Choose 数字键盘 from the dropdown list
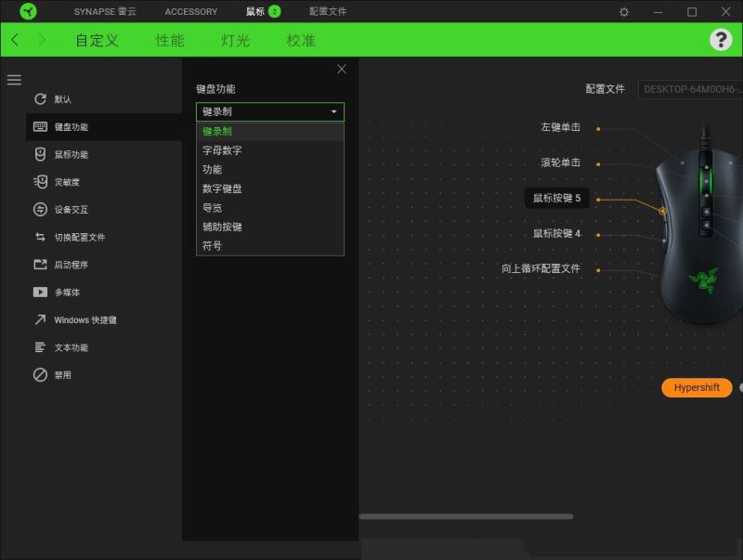Screen dimensions: 743x560 [x=270, y=189]
